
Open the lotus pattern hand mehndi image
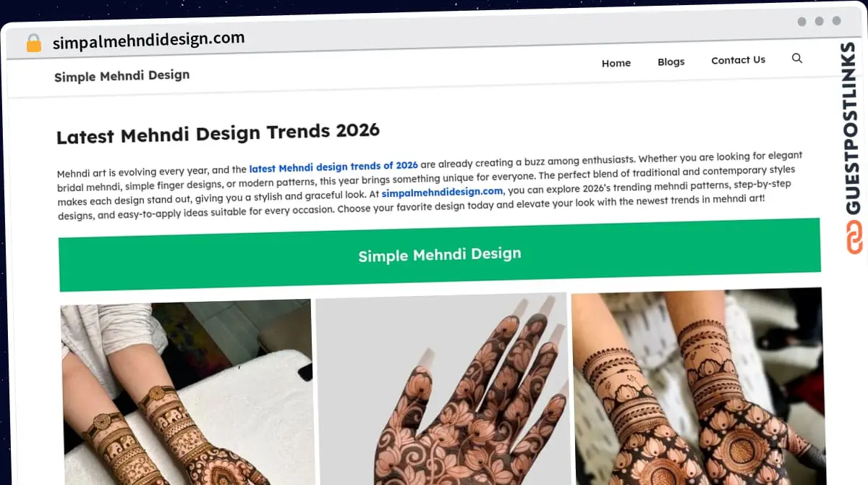tap(441, 389)
